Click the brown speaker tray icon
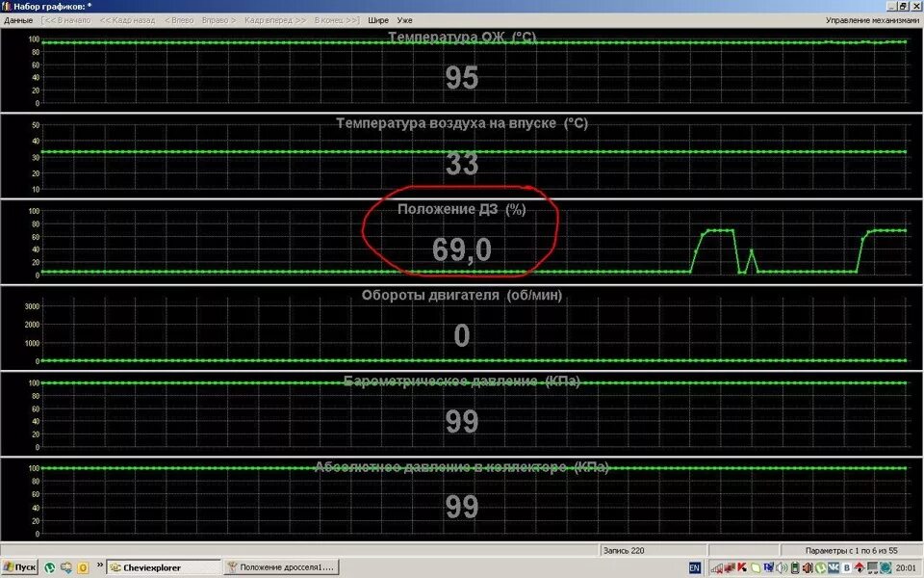The height and width of the screenshot is (578, 924). tap(808, 568)
